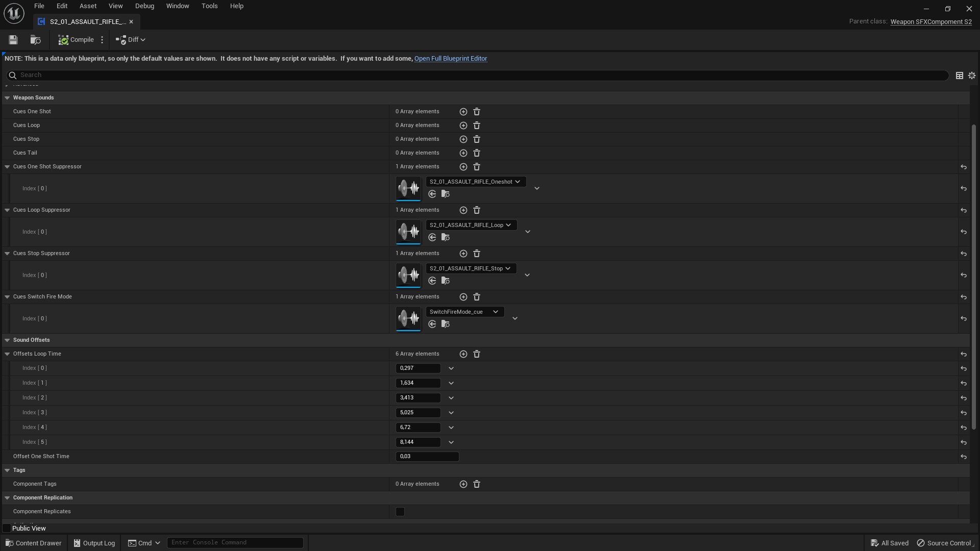This screenshot has width=980, height=551.
Task: Click the Index [2] loop time value field
Action: point(418,397)
